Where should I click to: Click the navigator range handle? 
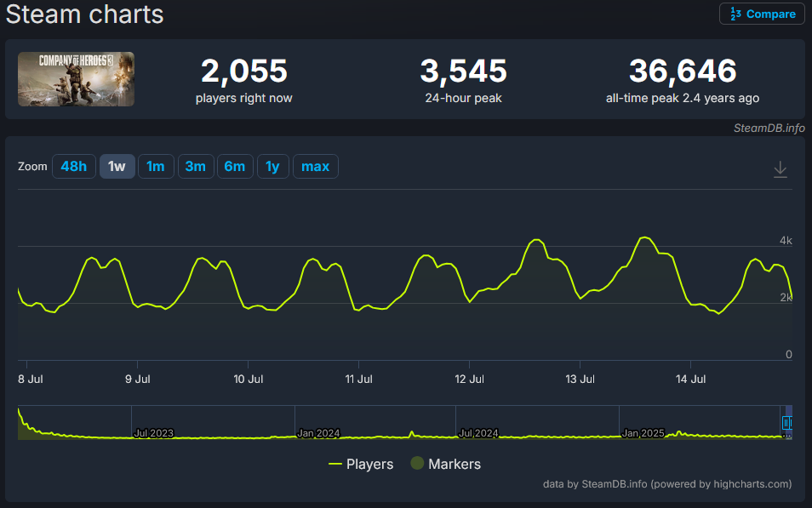(x=786, y=423)
